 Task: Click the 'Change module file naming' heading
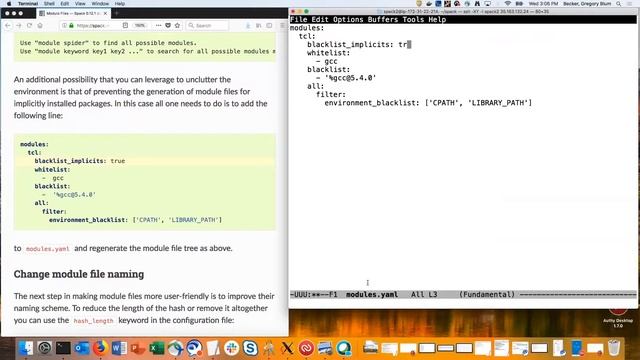point(79,274)
